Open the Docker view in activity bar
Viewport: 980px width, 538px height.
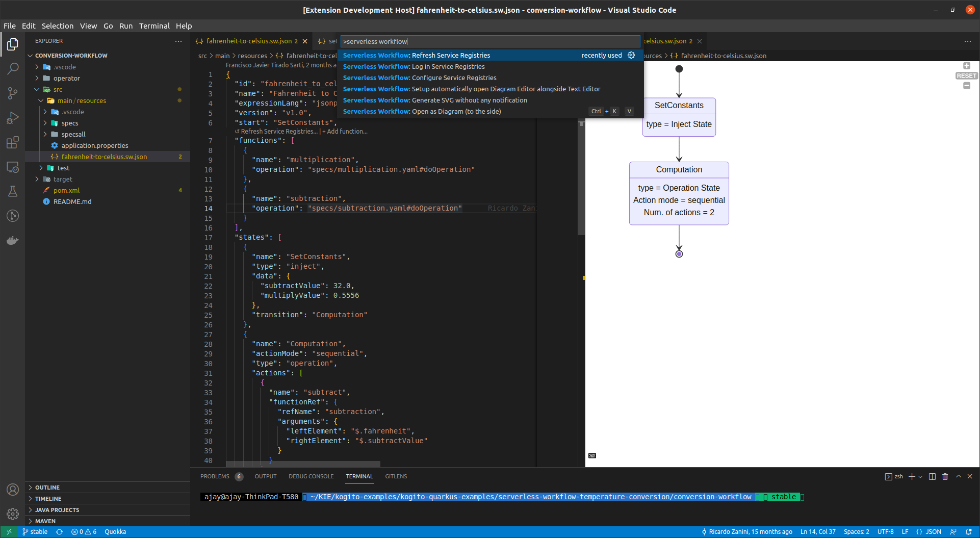13,240
